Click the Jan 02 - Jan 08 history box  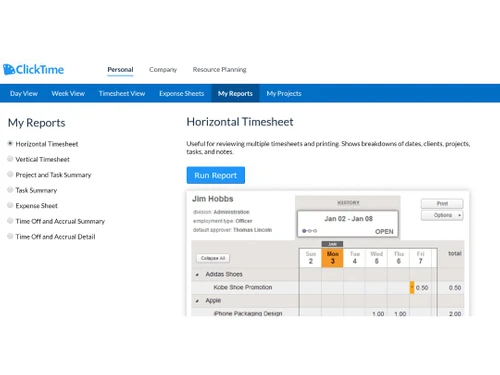point(348,224)
